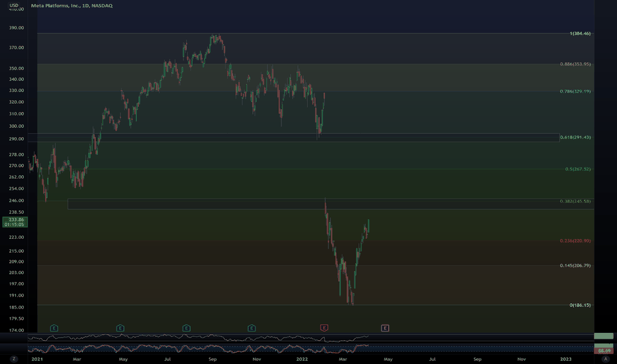This screenshot has height=364, width=617.
Task: Select Fibonacci level 1(384.46) label
Action: pyautogui.click(x=580, y=34)
